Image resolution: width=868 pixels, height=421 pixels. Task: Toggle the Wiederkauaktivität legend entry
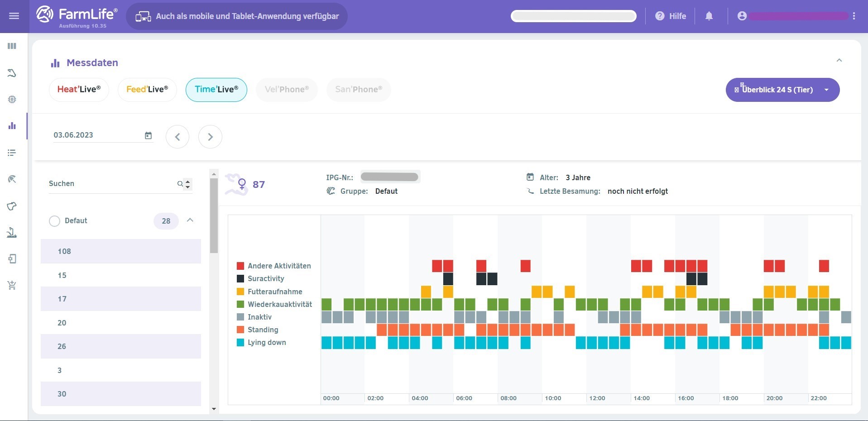279,304
